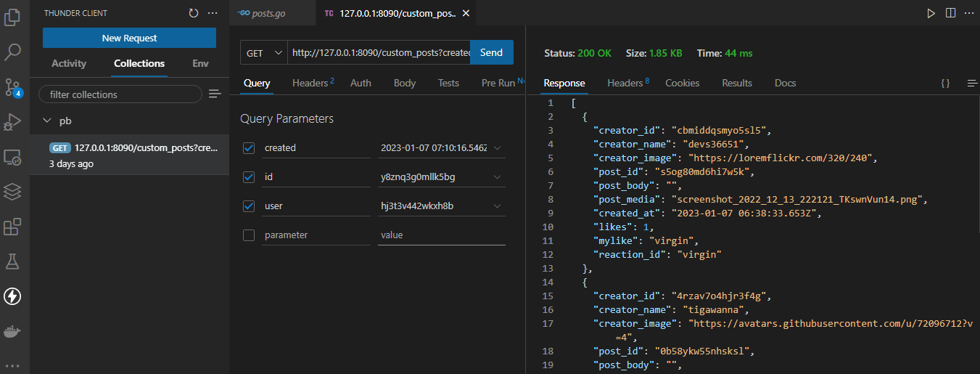Uncheck the created query parameter
980x374 pixels.
click(x=249, y=147)
